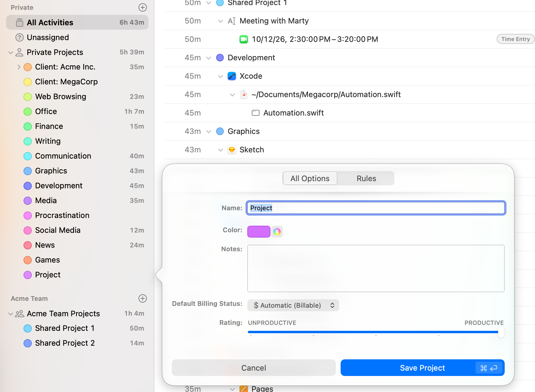535x392 pixels.
Task: Click the blue Development project dot in the activity list
Action: coord(220,58)
